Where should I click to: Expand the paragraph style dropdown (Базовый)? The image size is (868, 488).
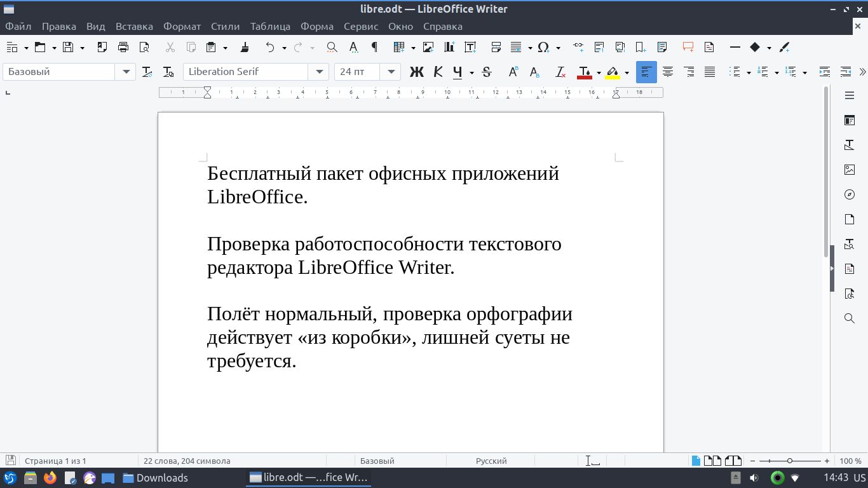(x=126, y=72)
